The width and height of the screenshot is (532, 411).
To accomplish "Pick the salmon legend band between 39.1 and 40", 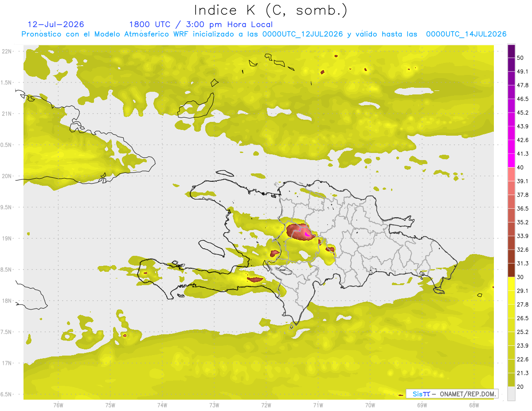I will click(511, 174).
